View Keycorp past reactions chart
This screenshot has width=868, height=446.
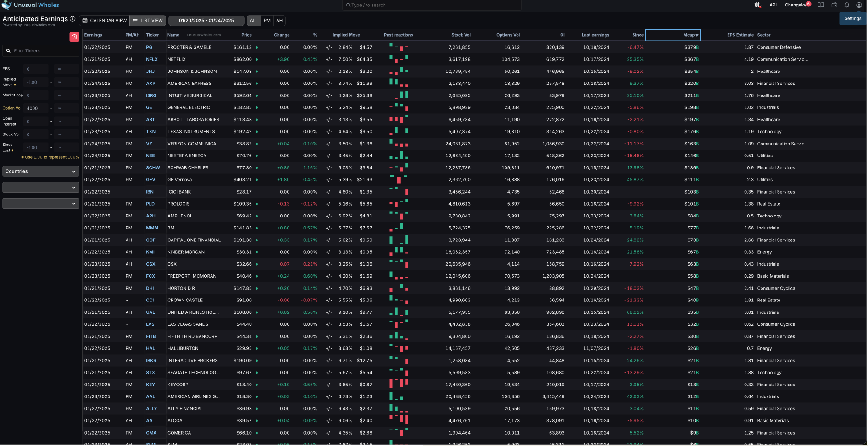[399, 384]
